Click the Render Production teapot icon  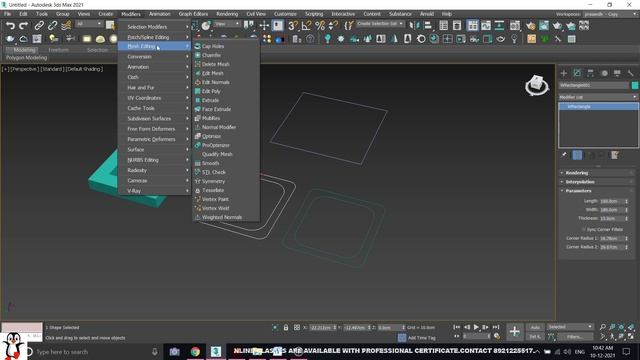(557, 26)
